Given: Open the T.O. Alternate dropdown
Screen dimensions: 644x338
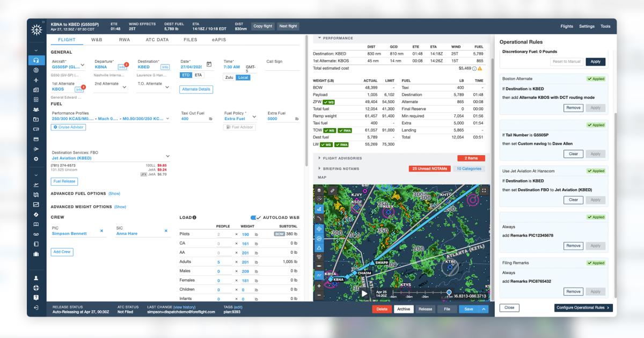Looking at the screenshot, I should click(167, 86).
